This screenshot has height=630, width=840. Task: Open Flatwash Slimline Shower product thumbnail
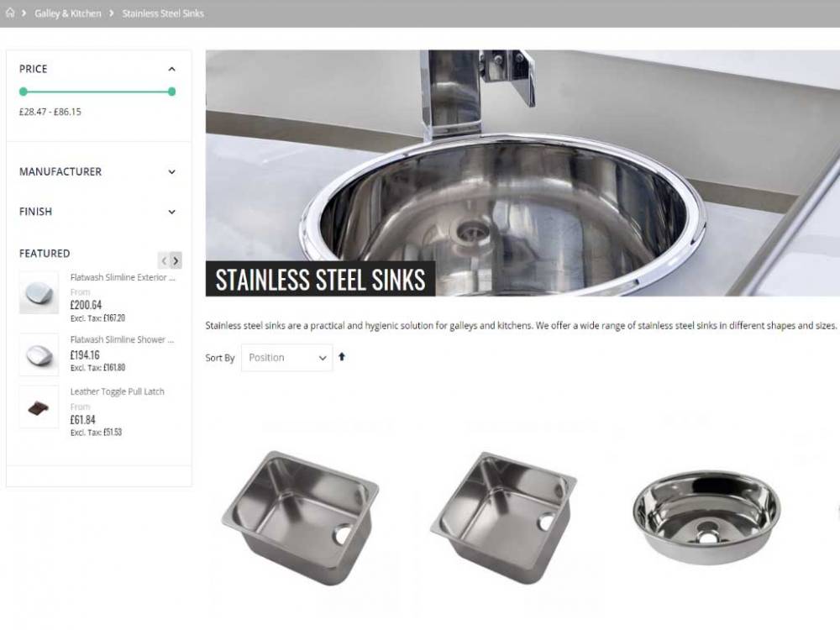click(39, 354)
